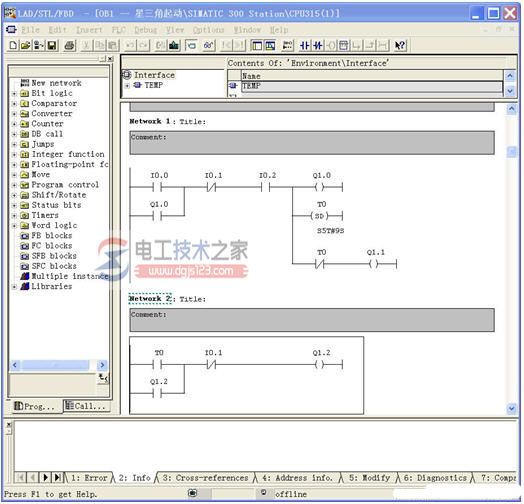Expand the Program control folder
Image resolution: width=524 pixels, height=504 pixels.
tap(14, 185)
